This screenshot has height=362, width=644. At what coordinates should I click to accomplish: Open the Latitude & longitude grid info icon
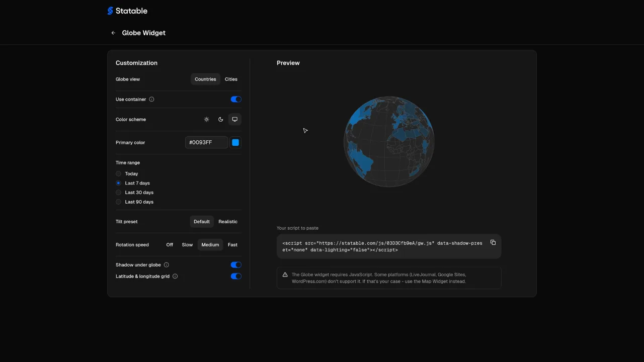(x=175, y=276)
